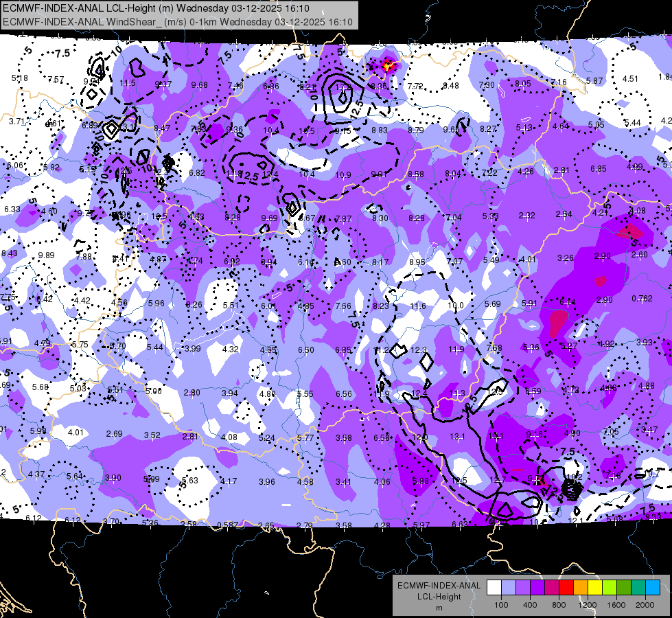The height and width of the screenshot is (618, 672).
Task: Click the '4.17' wind shear value
Action: [229, 481]
